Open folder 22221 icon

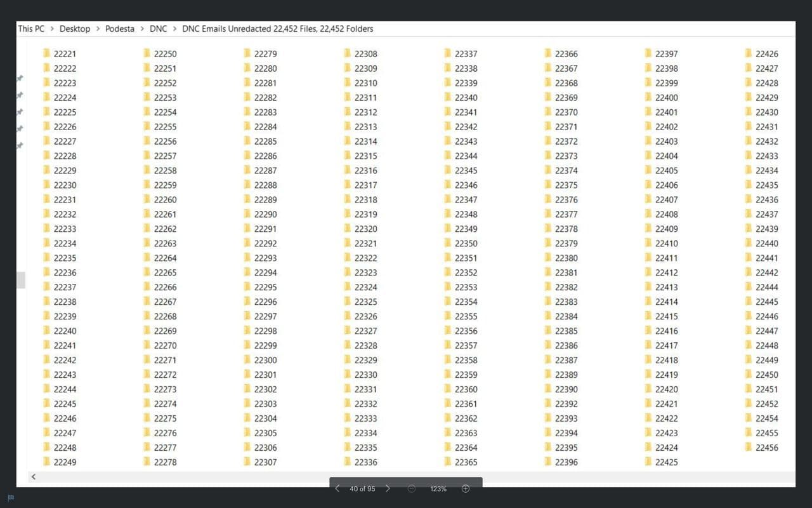point(46,54)
